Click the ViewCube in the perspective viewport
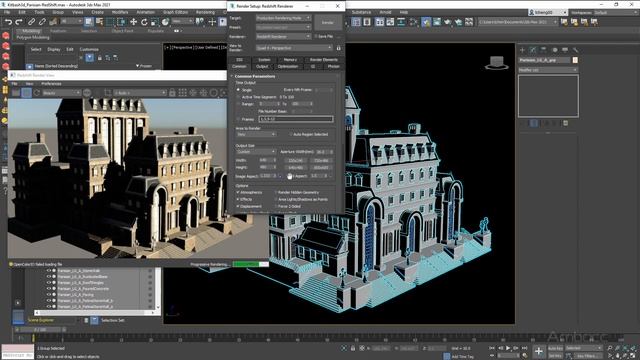 (x=496, y=62)
